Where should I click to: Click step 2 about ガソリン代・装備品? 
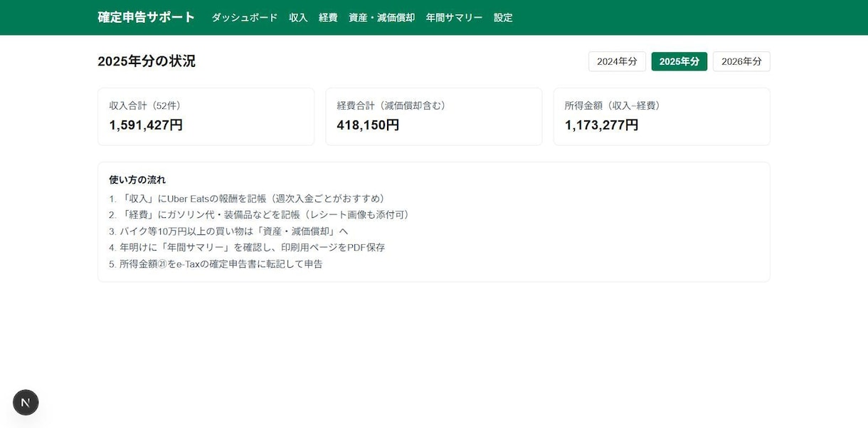[261, 214]
